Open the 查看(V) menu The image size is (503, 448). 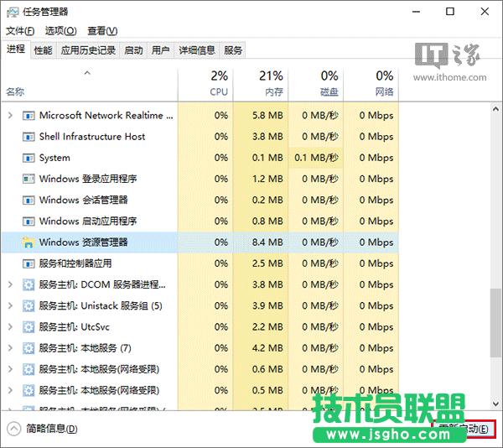tap(104, 31)
